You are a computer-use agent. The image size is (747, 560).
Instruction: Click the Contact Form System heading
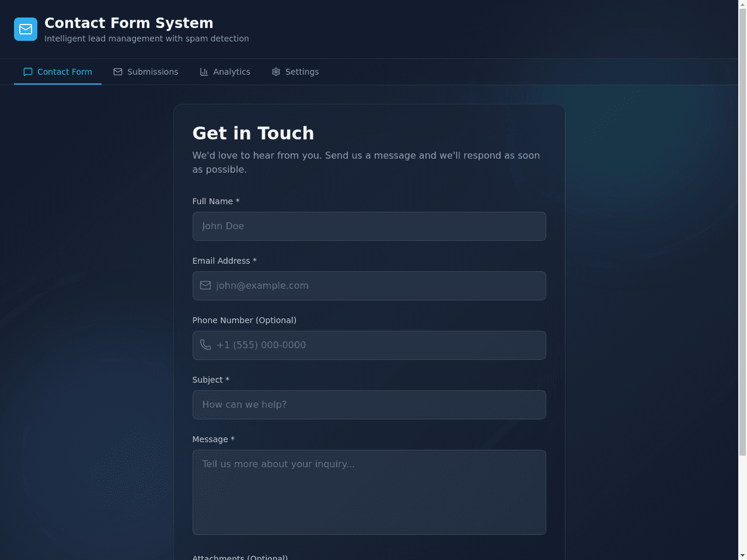[129, 23]
